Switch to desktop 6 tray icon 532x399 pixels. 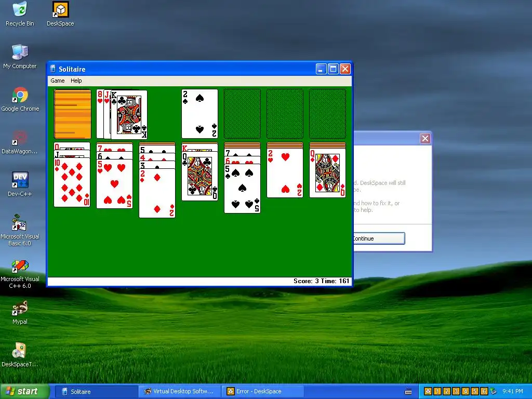(484, 391)
